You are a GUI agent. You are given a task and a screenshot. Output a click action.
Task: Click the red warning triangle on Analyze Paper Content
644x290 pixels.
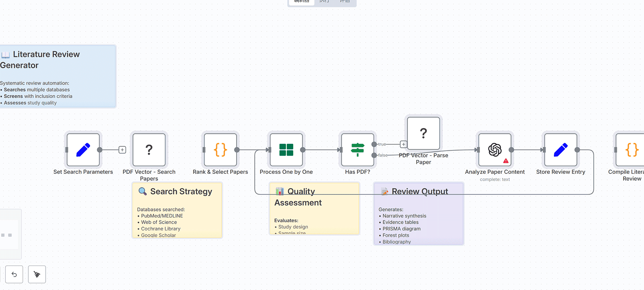click(x=506, y=161)
